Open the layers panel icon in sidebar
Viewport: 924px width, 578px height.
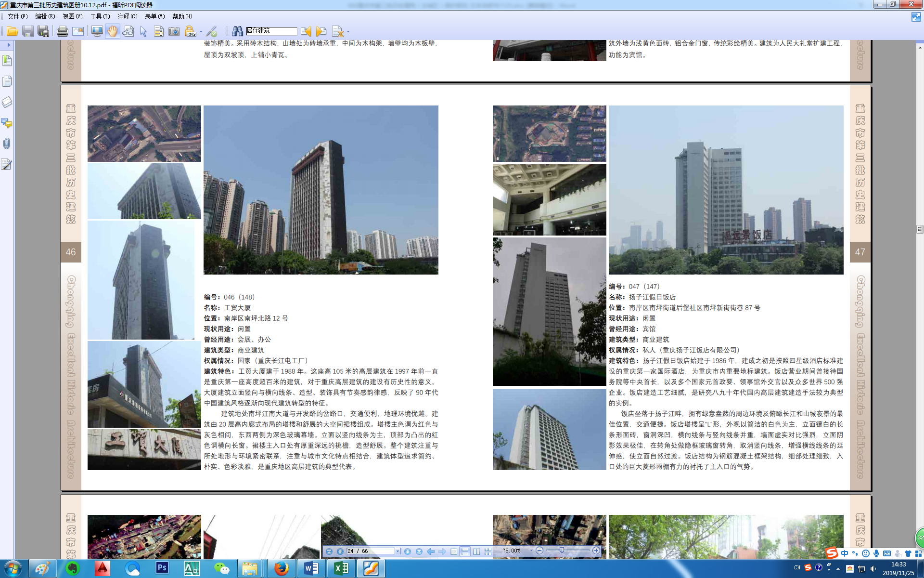tap(7, 102)
